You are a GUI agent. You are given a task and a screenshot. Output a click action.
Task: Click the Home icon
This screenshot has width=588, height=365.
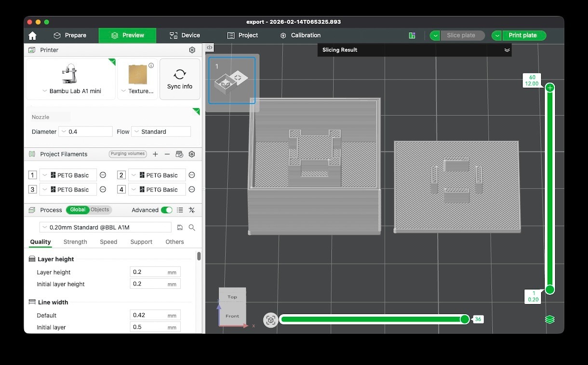(32, 36)
